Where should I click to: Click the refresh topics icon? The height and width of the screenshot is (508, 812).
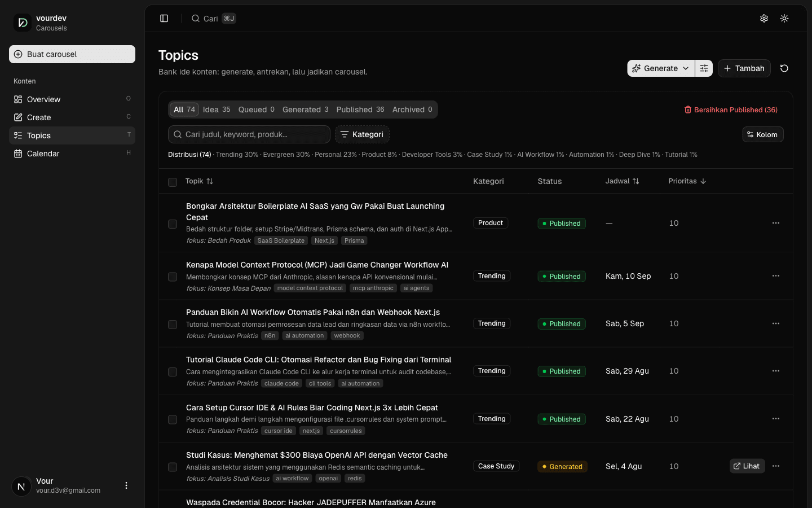784,68
